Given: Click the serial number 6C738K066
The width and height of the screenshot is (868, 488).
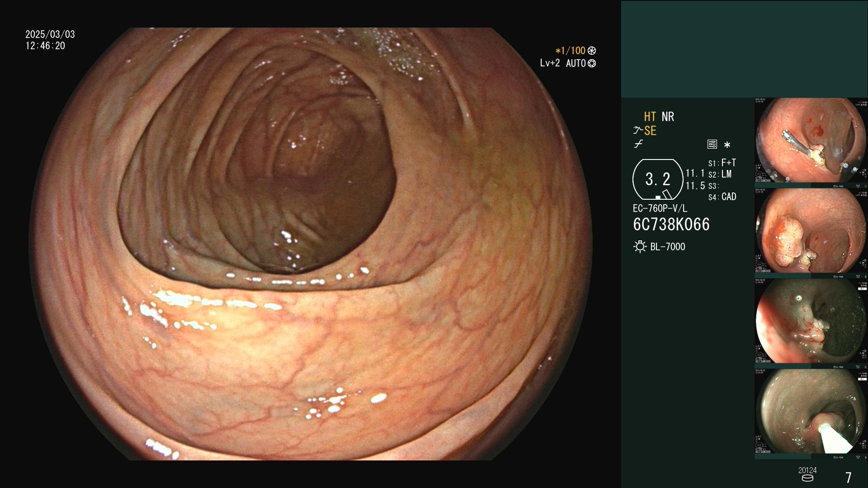Looking at the screenshot, I should point(671,225).
